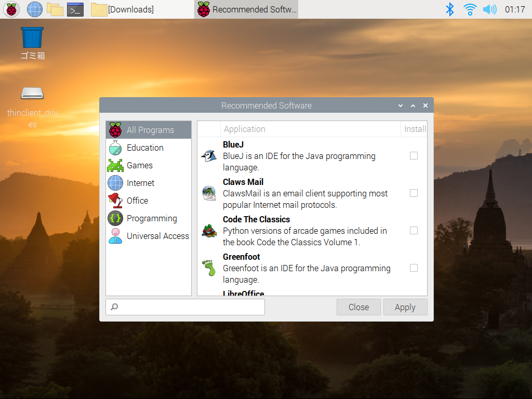
Task: Tick the Code The Classics install checkbox
Action: 414,230
